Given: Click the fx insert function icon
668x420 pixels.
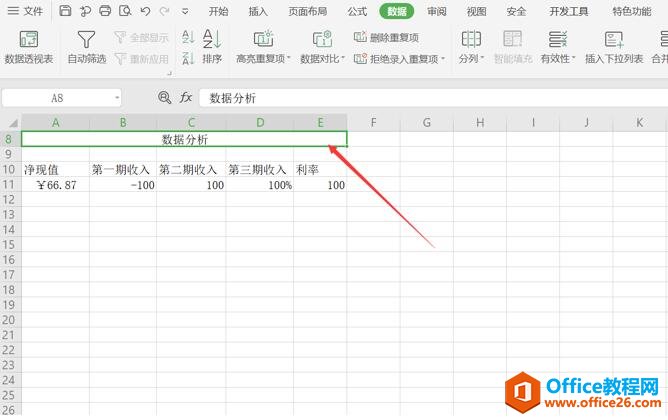Looking at the screenshot, I should coord(185,98).
